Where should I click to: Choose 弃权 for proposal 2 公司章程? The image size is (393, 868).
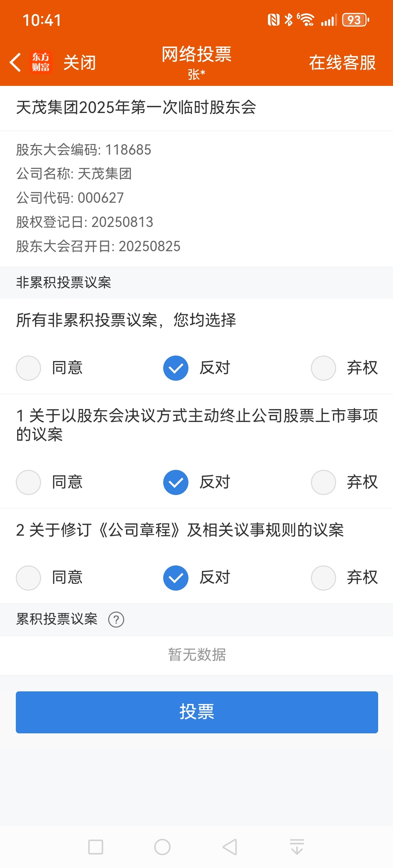(345, 578)
